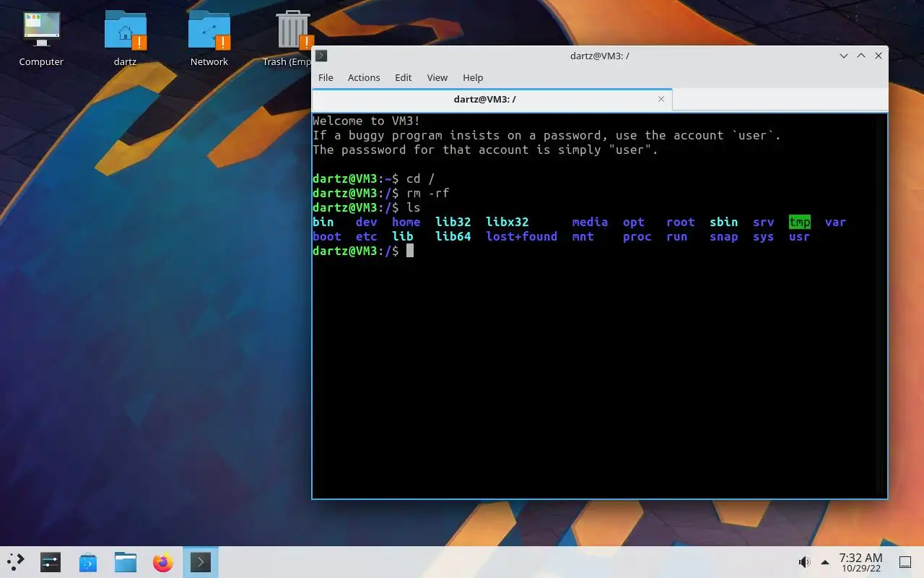Select Konsole task in the taskbar
The width and height of the screenshot is (924, 578).
201,562
